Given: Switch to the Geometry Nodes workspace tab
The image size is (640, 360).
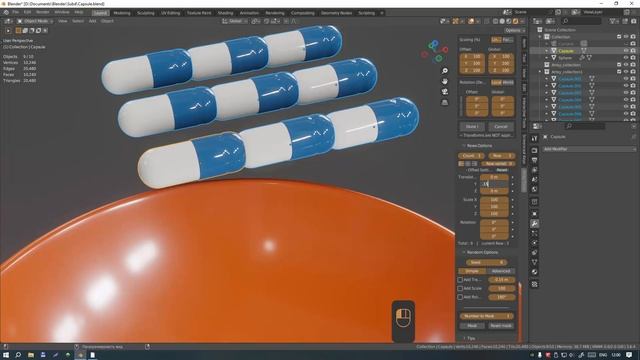Looking at the screenshot, I should (x=336, y=13).
